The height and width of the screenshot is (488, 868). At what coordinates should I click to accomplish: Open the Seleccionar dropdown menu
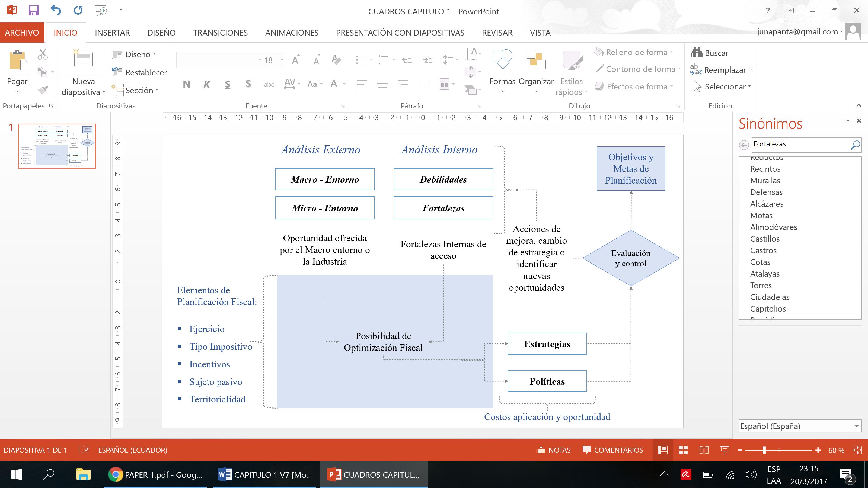click(x=725, y=86)
